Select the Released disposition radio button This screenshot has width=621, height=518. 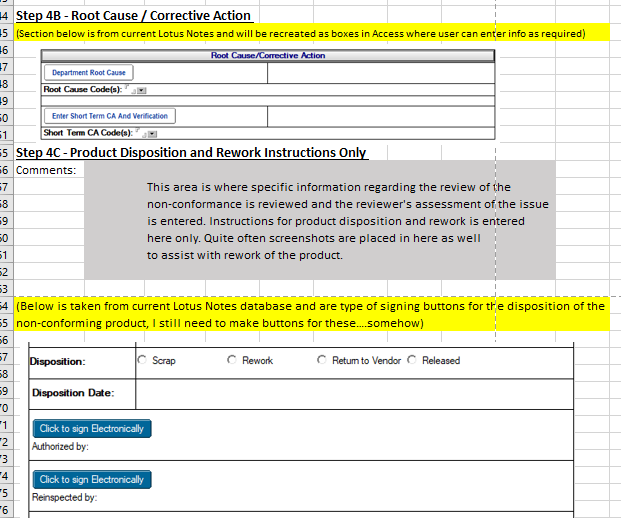(412, 360)
